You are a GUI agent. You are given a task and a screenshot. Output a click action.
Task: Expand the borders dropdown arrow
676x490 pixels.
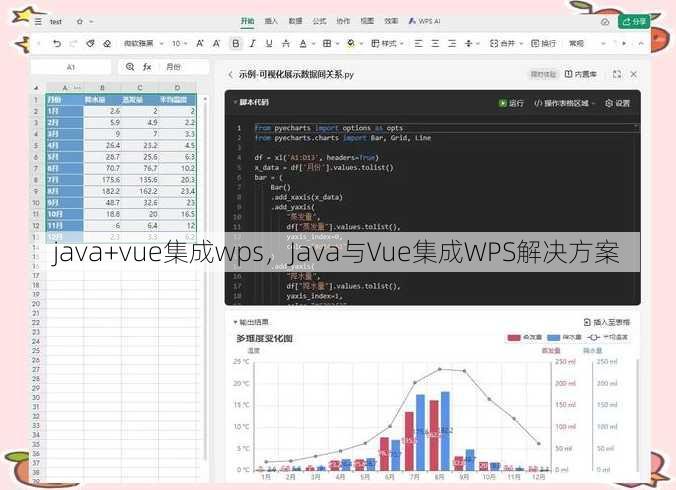coord(338,44)
